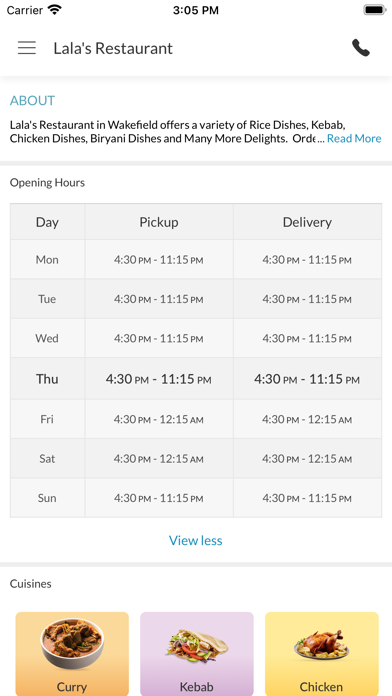Open the Chicken cuisine card
The image size is (392, 696).
coord(321,654)
